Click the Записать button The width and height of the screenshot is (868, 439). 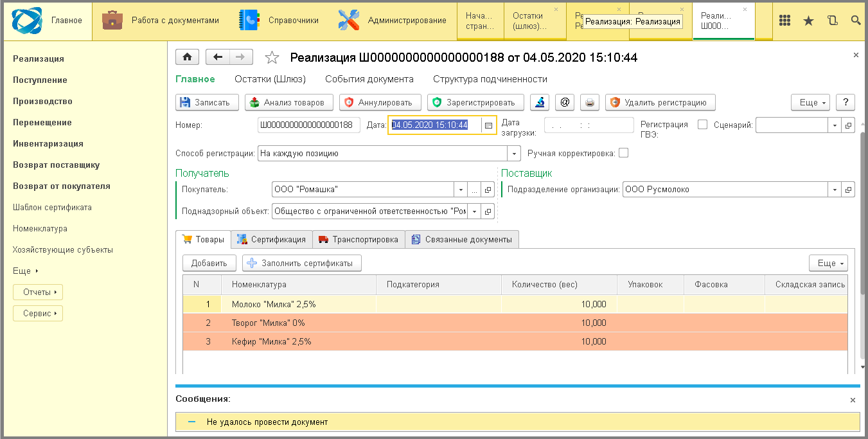point(207,102)
